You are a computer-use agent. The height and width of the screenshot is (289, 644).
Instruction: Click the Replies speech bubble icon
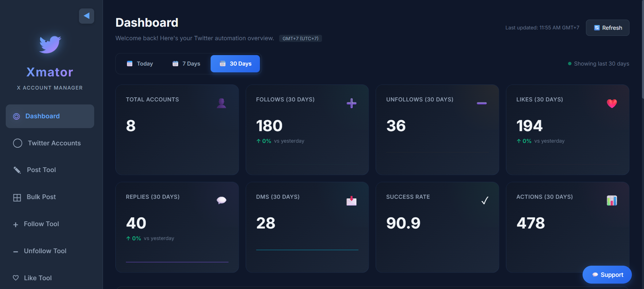coord(221,200)
